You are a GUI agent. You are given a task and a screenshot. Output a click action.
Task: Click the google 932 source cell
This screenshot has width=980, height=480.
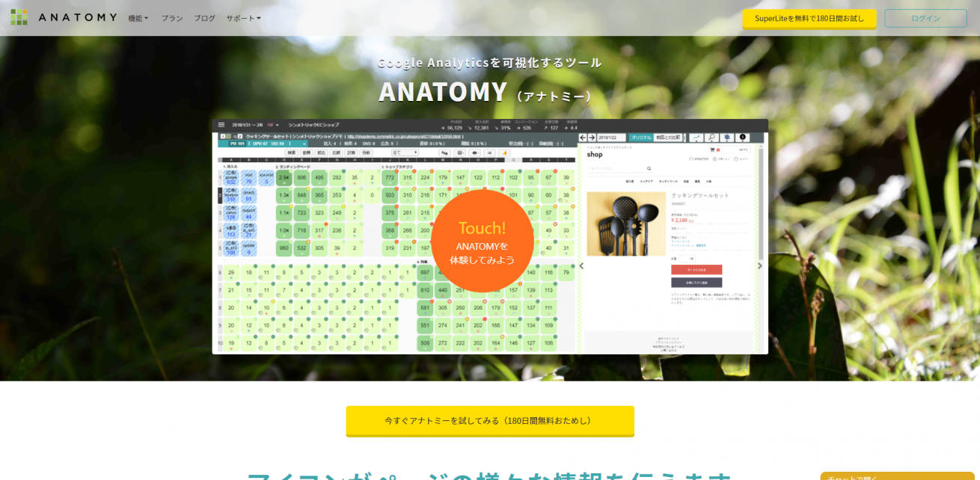pos(230,178)
